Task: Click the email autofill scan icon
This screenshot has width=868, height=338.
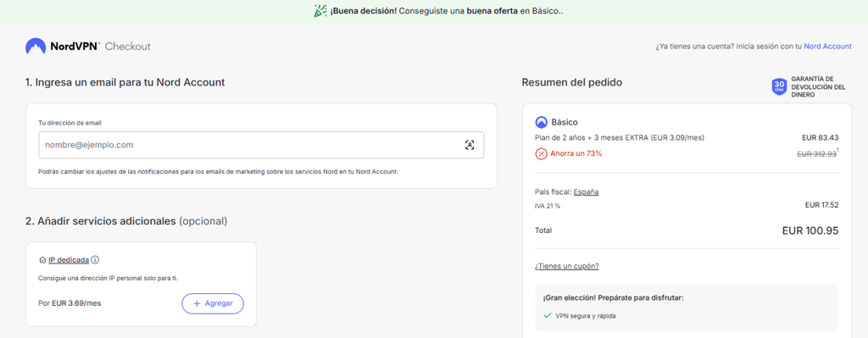Action: [470, 145]
